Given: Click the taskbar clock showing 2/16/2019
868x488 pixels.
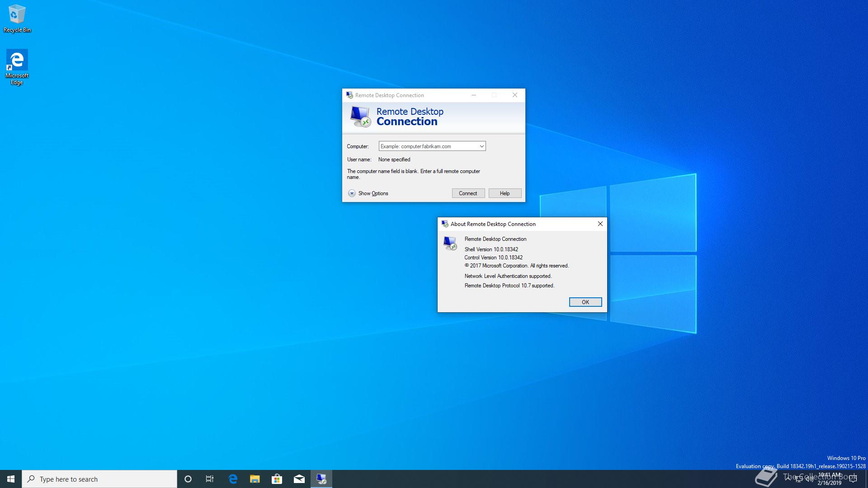Looking at the screenshot, I should [830, 479].
